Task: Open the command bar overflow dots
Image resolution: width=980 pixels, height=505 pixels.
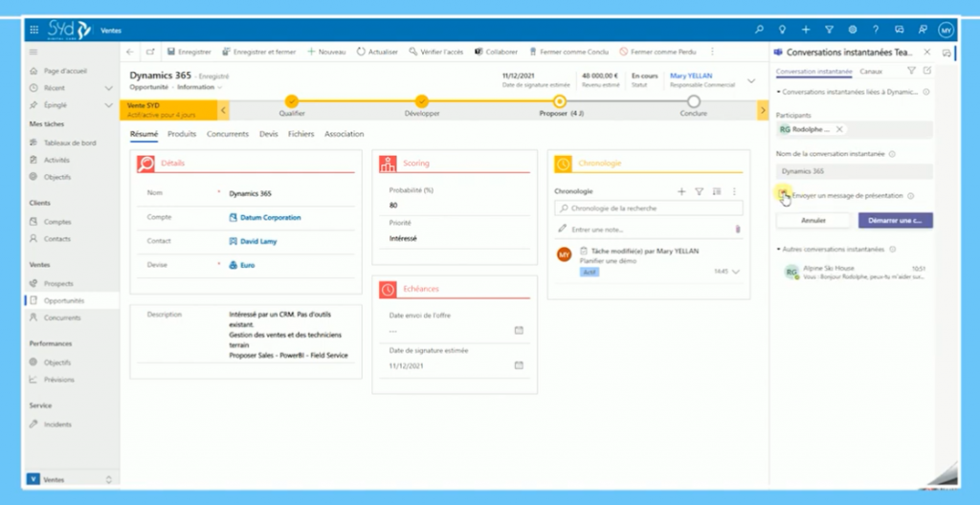Action: (712, 52)
